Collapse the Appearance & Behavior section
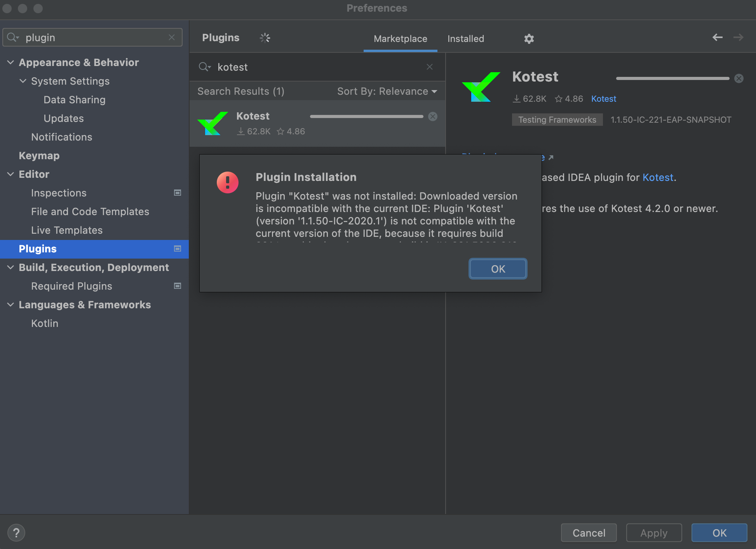This screenshot has width=756, height=549. pos(10,62)
